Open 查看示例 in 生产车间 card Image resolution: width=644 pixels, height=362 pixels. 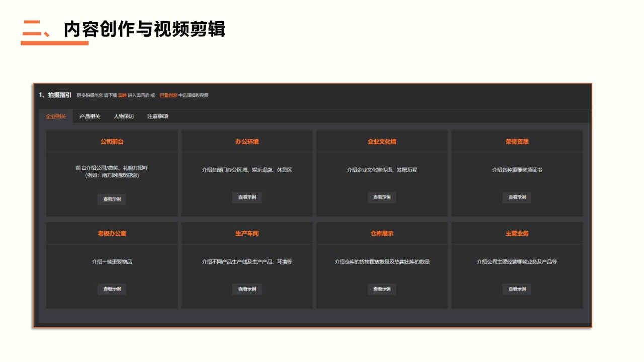pyautogui.click(x=247, y=289)
